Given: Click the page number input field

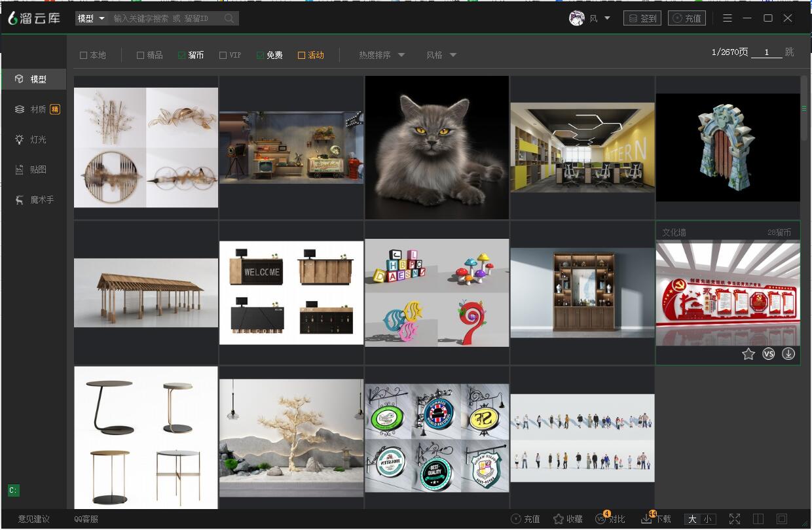Looking at the screenshot, I should point(766,52).
